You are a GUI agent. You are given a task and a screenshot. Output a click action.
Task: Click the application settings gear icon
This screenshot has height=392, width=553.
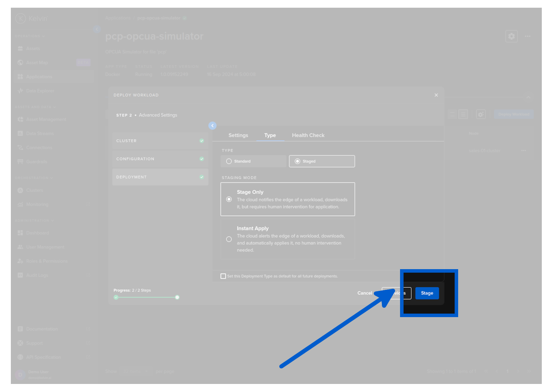(x=511, y=36)
